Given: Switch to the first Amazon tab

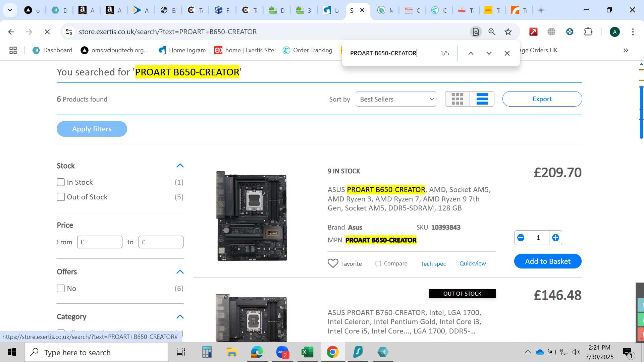Looking at the screenshot, I should (87, 10).
